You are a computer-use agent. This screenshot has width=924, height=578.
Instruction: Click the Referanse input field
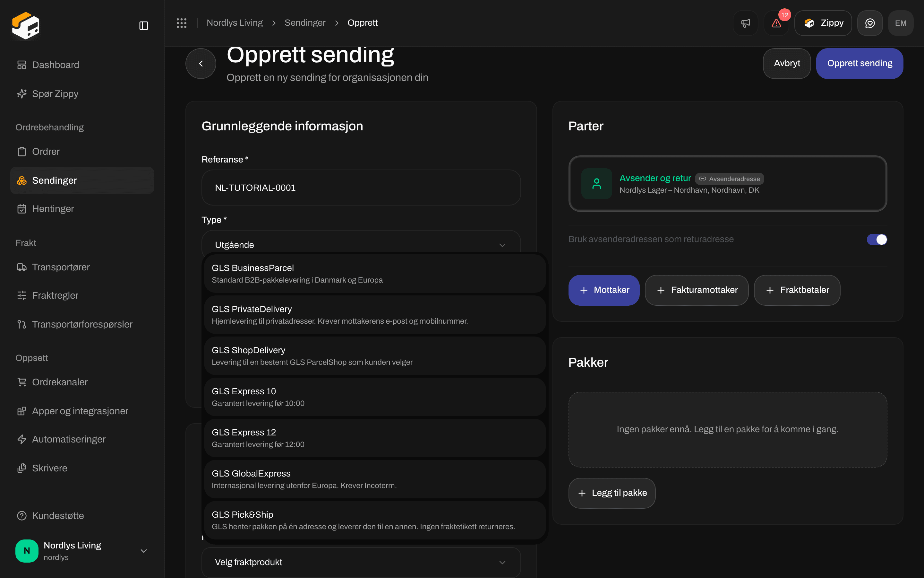point(361,188)
